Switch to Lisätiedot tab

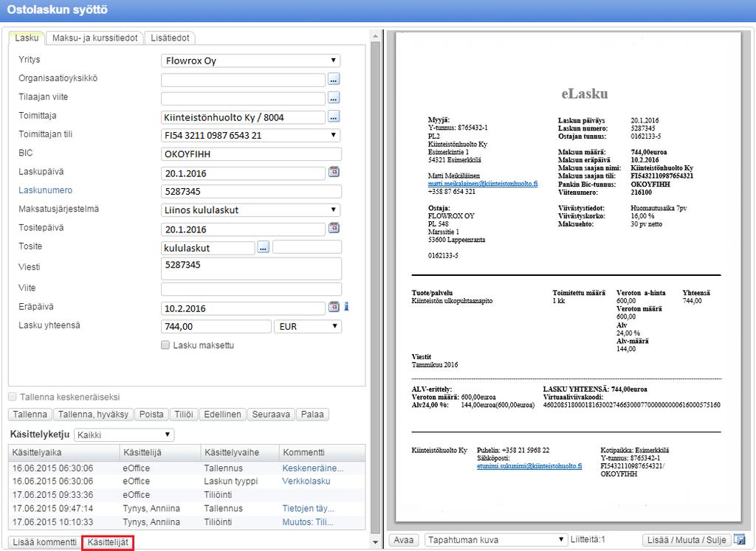point(170,38)
